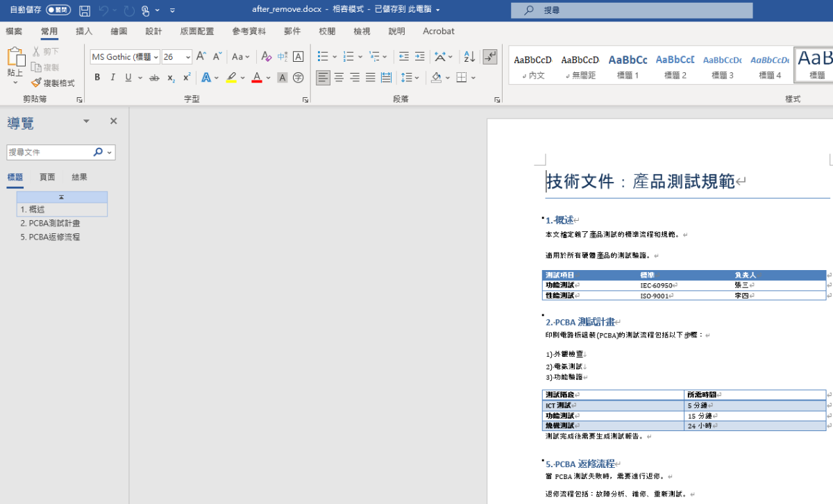Increase indent of paragraph

(x=420, y=57)
